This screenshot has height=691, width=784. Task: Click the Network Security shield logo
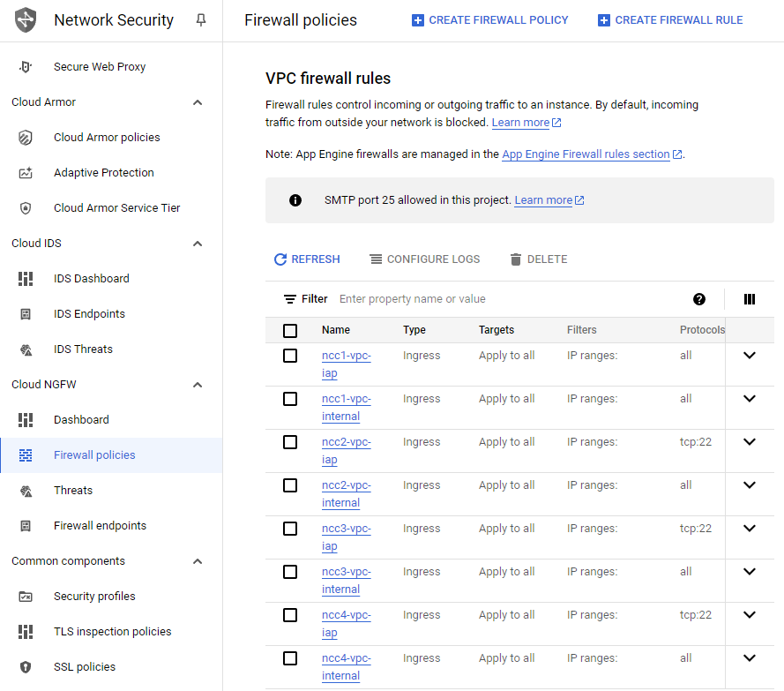click(x=26, y=20)
